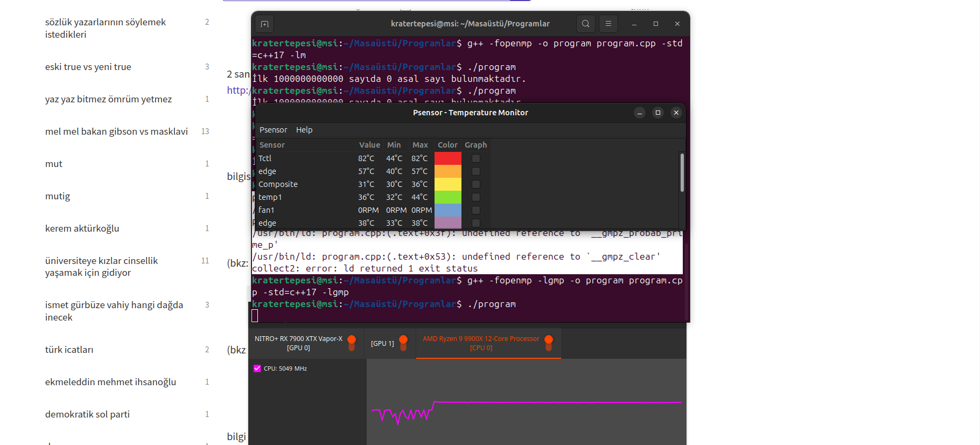Uncheck the CPU: 5049 MHz checkbox
This screenshot has height=445, width=980.
pyautogui.click(x=257, y=368)
